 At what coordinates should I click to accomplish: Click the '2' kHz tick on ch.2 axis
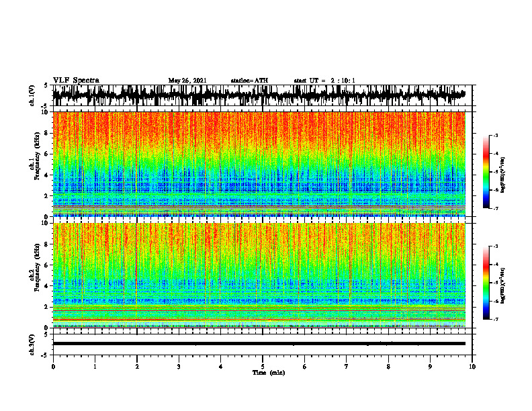(46, 307)
